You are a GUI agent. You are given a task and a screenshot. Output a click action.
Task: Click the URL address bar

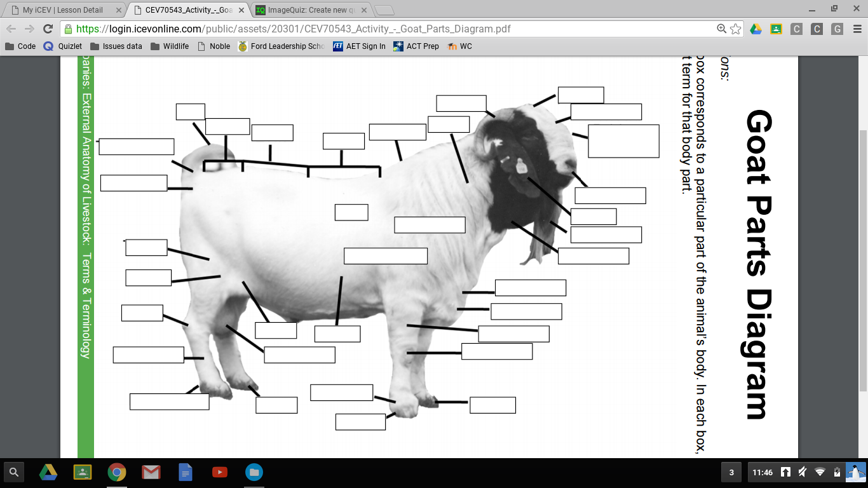click(x=381, y=29)
